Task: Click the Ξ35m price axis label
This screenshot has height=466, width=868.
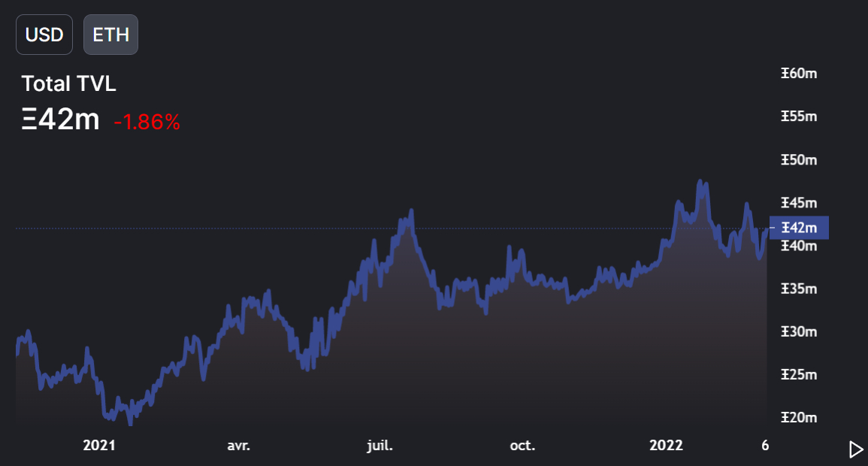Action: click(799, 289)
